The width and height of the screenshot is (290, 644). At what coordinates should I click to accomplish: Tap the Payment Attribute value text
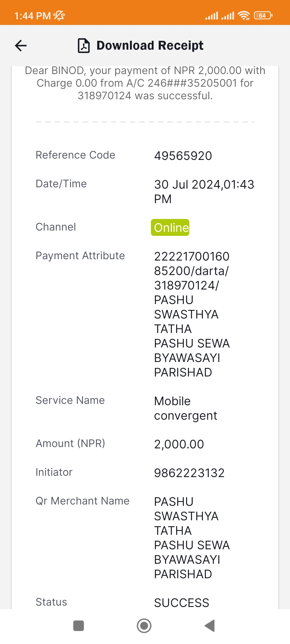pos(192,314)
